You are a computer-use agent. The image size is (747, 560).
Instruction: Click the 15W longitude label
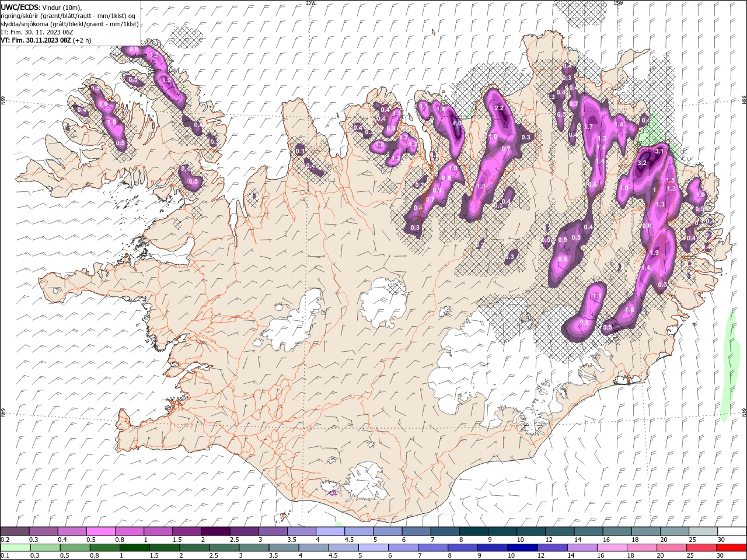click(x=619, y=3)
